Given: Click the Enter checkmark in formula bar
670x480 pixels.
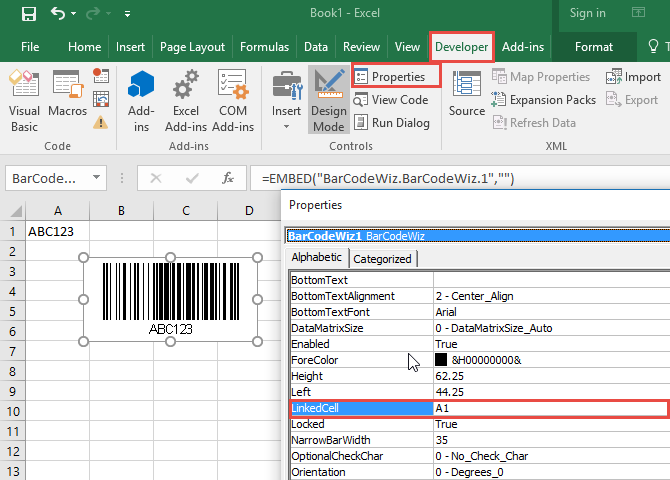Looking at the screenshot, I should [x=192, y=178].
